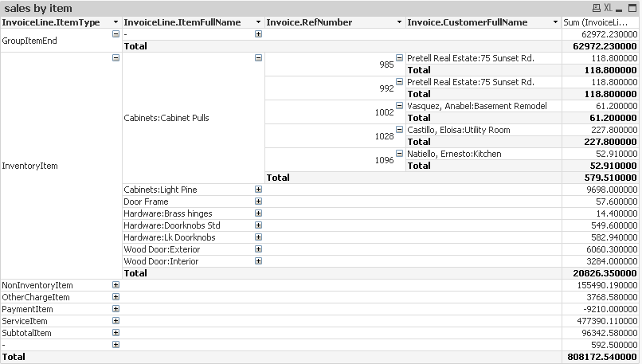Viewport: 642px width, 364px height.
Task: Click the print icon in the title bar
Action: (596, 8)
